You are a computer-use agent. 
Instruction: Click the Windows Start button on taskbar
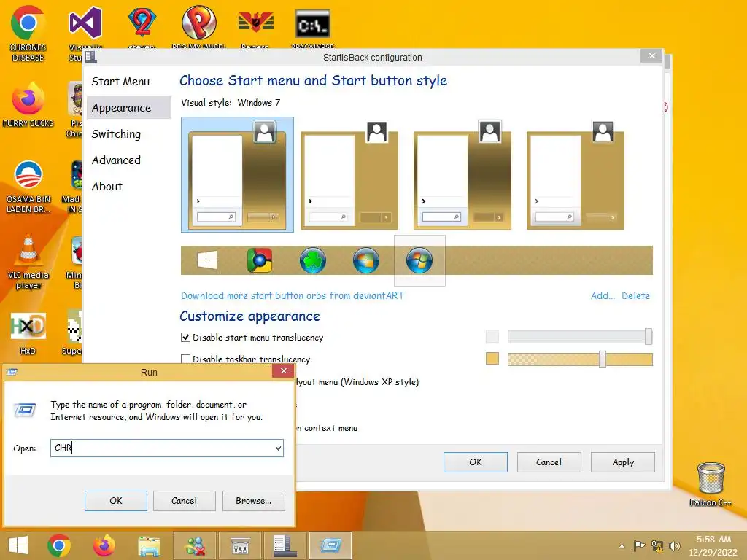tap(18, 545)
